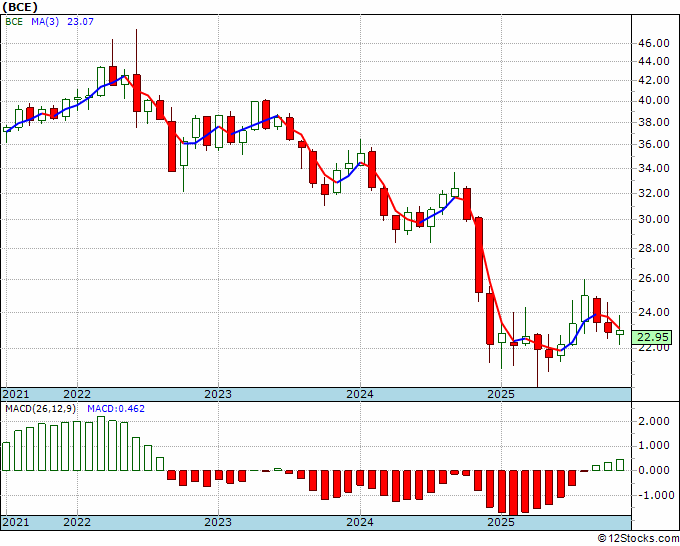Click the 24.00 price axis label
The width and height of the screenshot is (680, 546).
coord(654,312)
